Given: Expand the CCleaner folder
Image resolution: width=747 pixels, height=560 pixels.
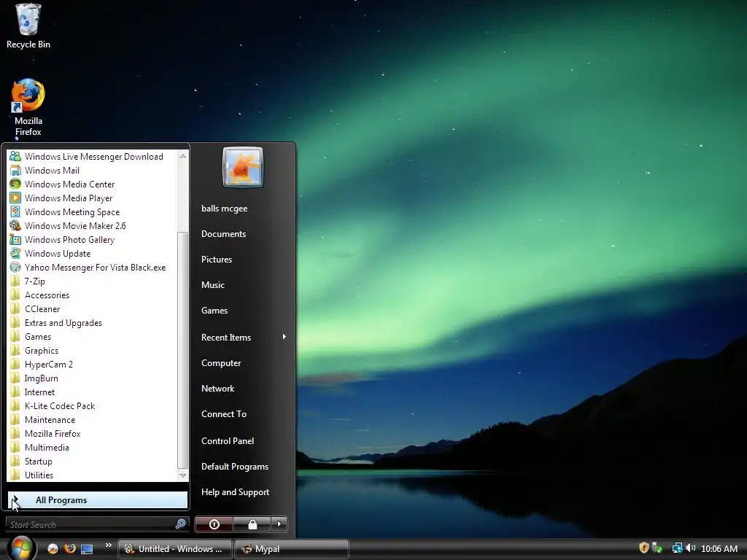Looking at the screenshot, I should click(x=35, y=308).
